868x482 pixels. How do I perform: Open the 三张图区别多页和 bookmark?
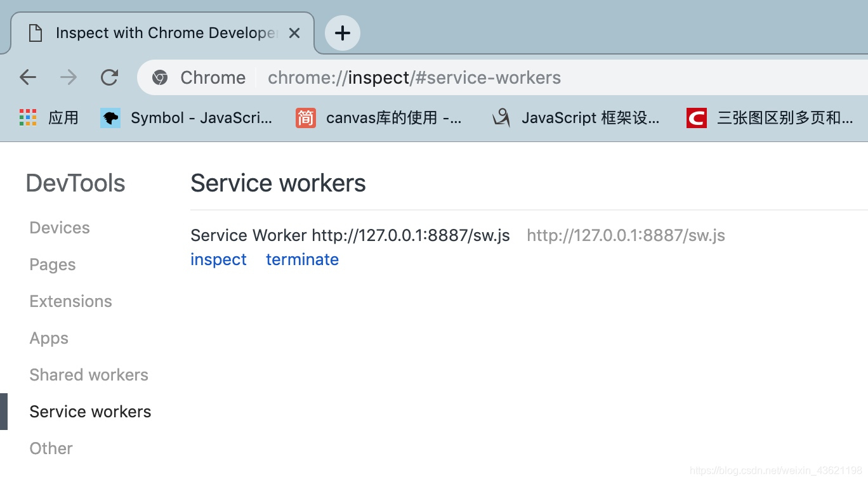click(x=770, y=117)
